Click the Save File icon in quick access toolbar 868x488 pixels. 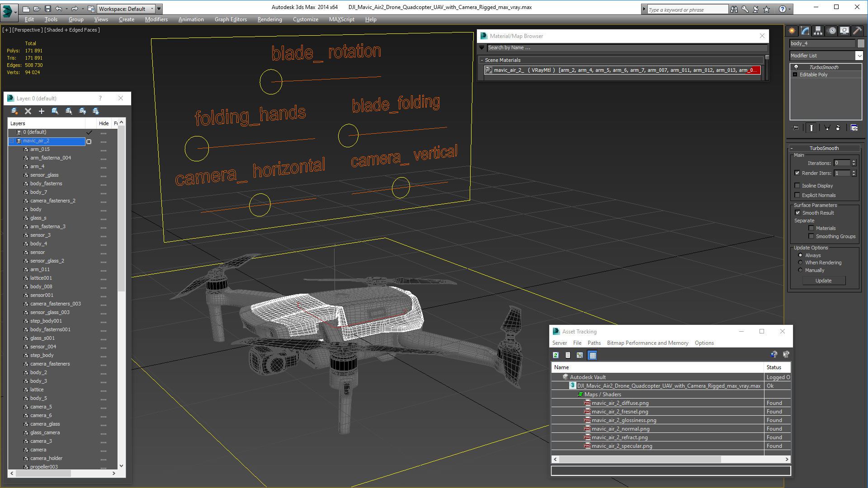tap(47, 9)
